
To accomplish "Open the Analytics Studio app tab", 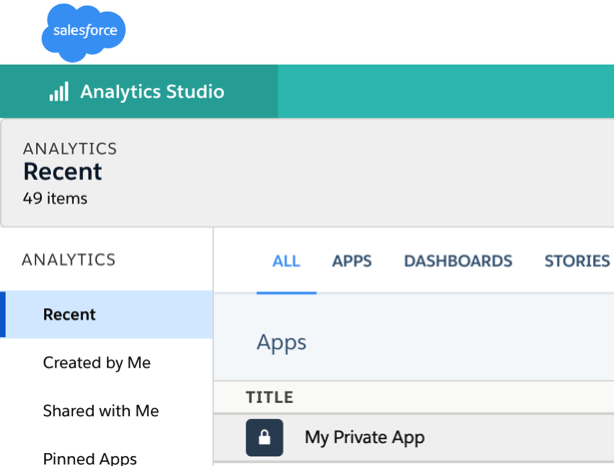I will (x=139, y=91).
